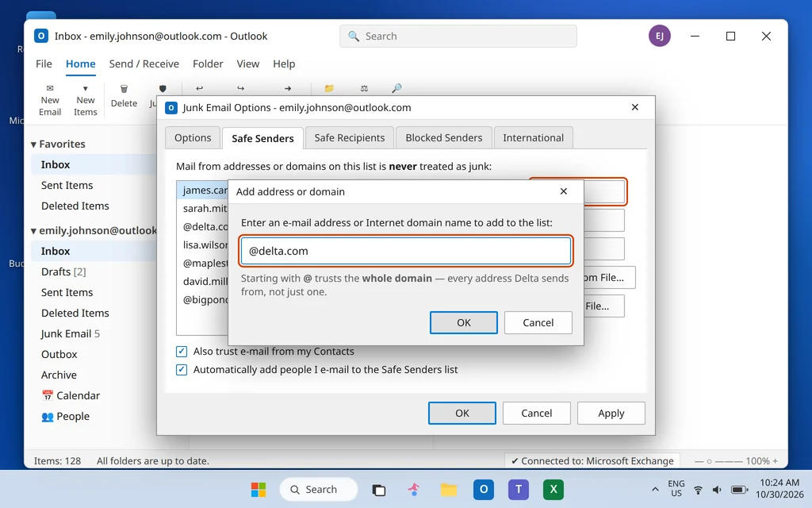
Task: Click the Outlook icon on the taskbar
Action: 483,489
